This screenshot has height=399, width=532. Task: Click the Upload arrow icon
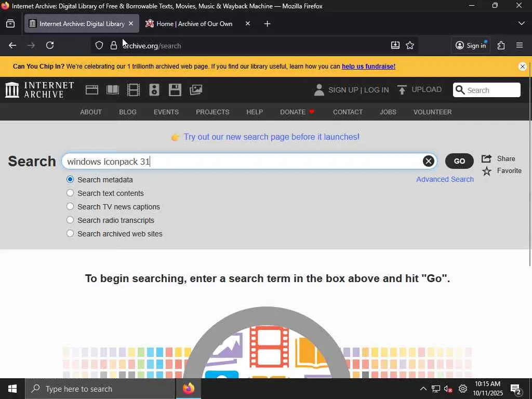(x=402, y=90)
